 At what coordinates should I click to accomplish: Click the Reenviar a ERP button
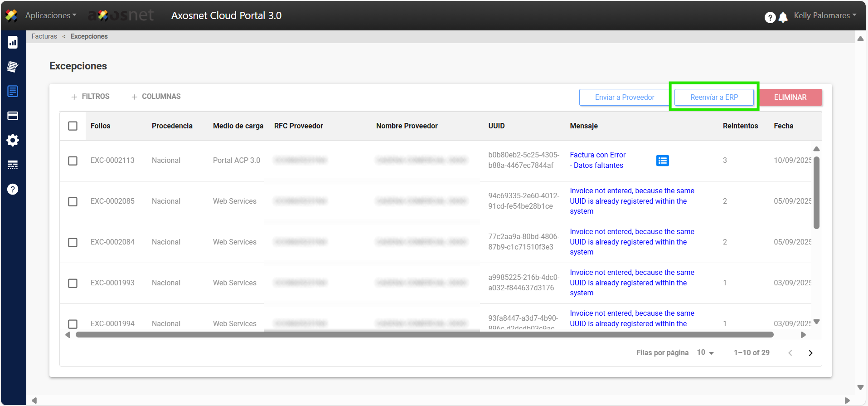click(x=714, y=97)
